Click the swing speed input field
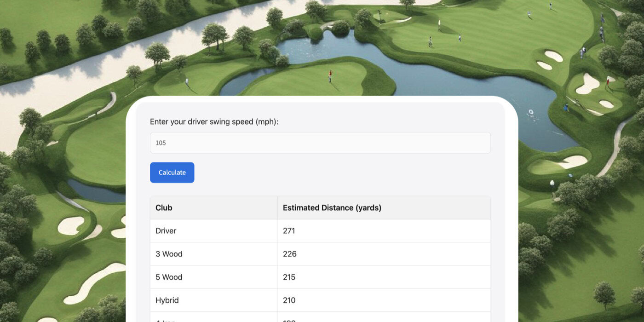 pos(320,143)
